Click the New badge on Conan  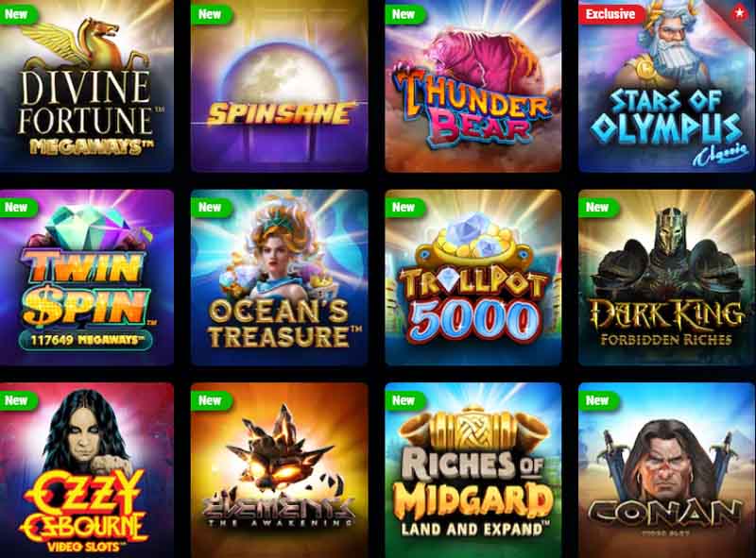click(599, 400)
